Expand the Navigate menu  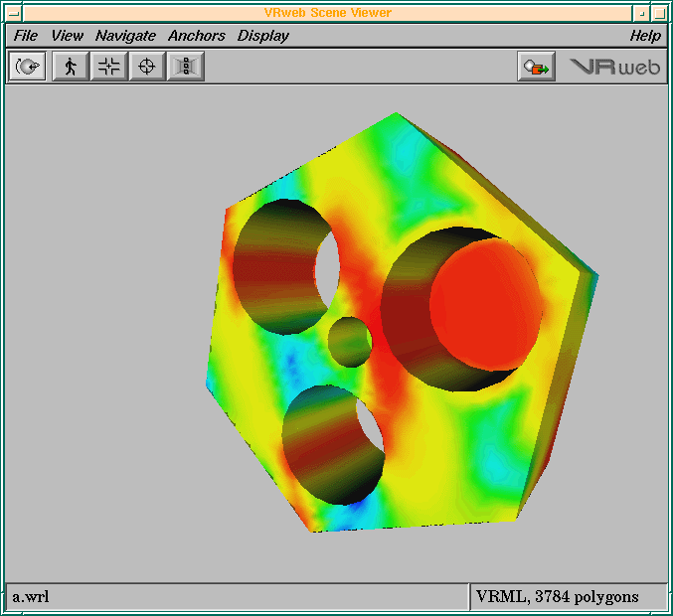125,36
